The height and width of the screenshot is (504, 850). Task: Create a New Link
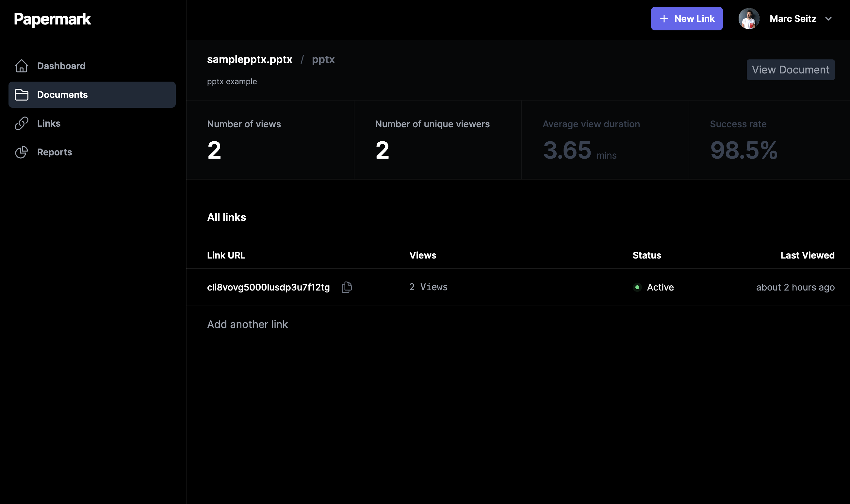click(687, 19)
